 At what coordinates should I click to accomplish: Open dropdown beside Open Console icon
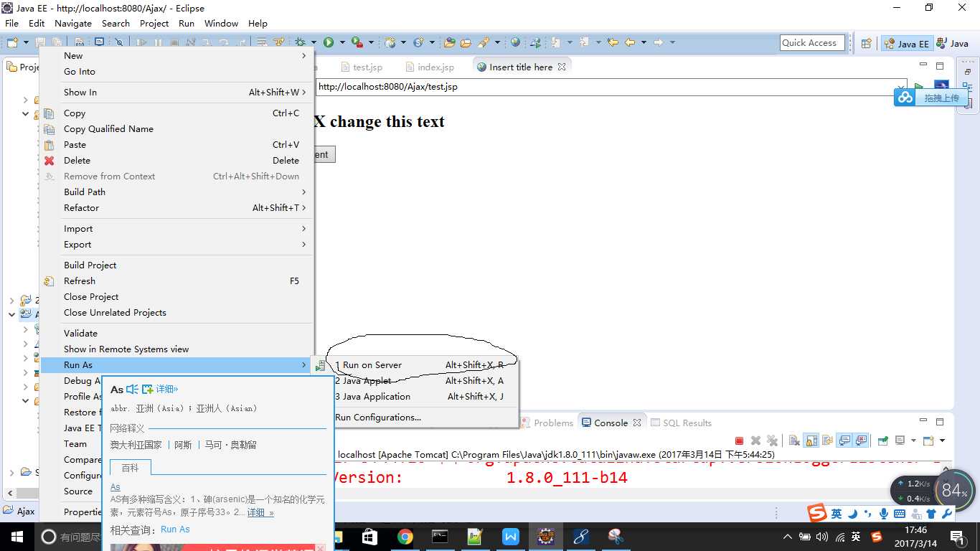tap(942, 441)
